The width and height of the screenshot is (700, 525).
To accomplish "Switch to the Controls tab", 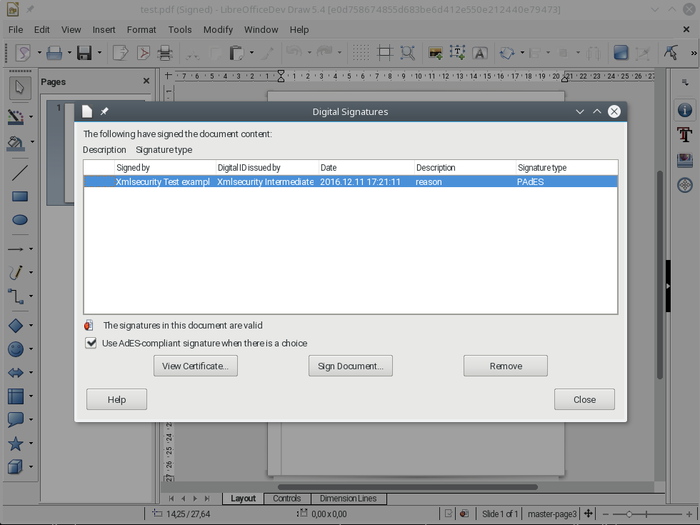I will click(287, 498).
